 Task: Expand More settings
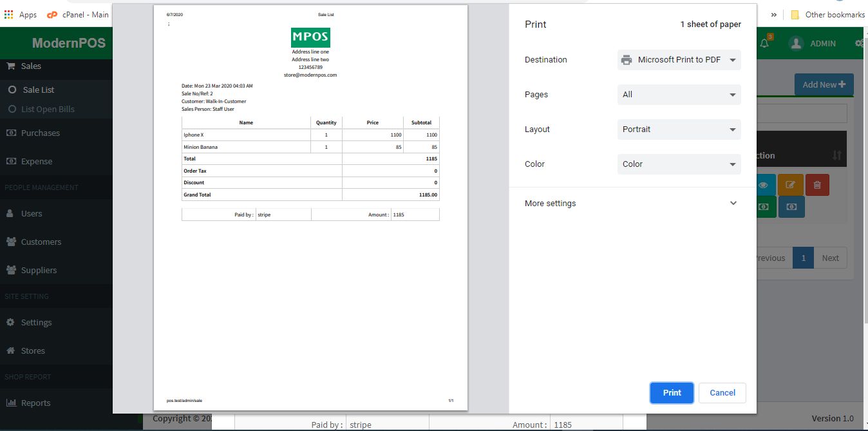[632, 204]
